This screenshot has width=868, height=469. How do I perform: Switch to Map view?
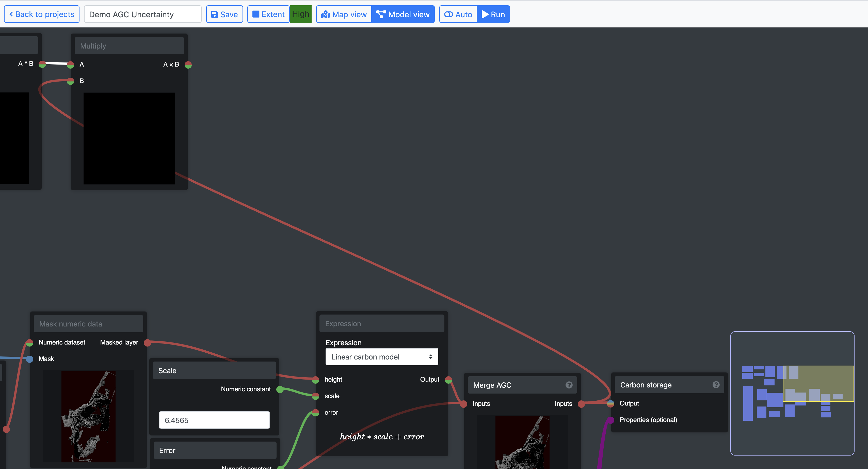tap(344, 14)
